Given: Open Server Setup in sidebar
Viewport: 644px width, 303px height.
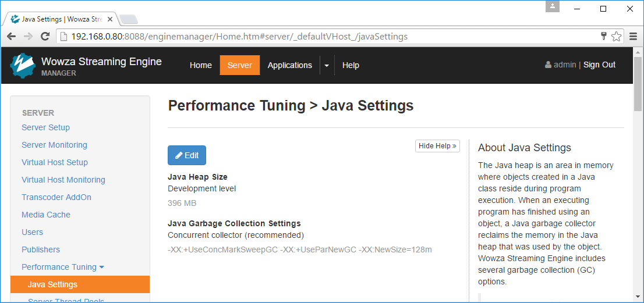Looking at the screenshot, I should 45,127.
